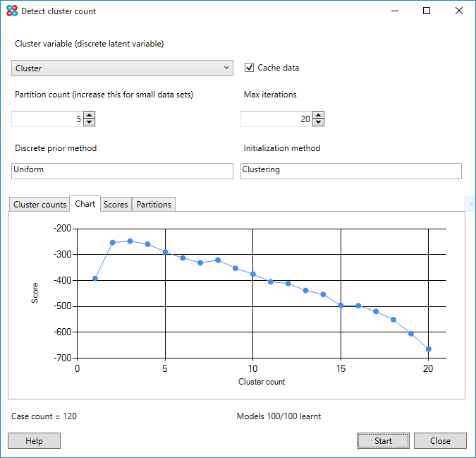Show the Partitions tab
The height and width of the screenshot is (458, 476).
click(154, 205)
